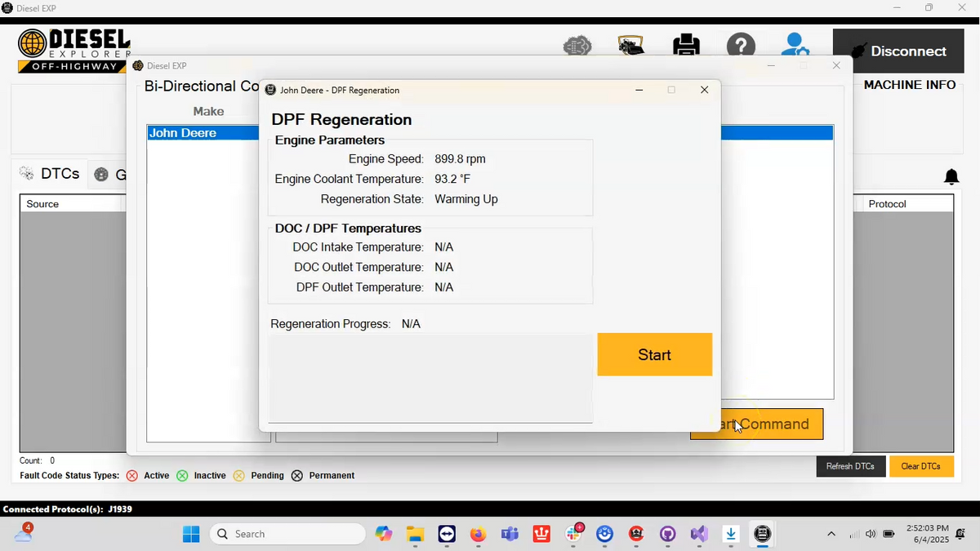Click the Warming Up regeneration state
Image resolution: width=980 pixels, height=551 pixels.
click(x=466, y=199)
